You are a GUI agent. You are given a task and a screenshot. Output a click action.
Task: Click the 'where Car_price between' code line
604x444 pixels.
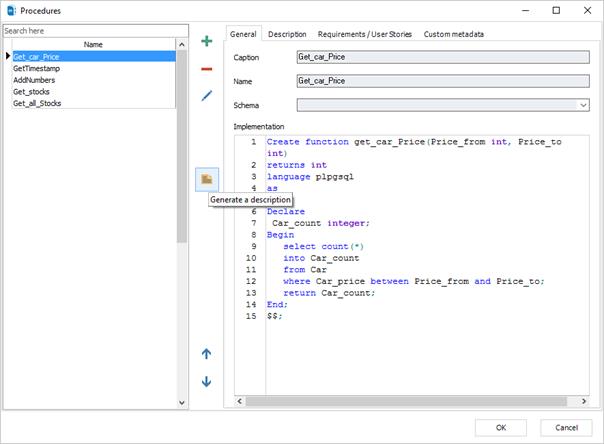414,281
